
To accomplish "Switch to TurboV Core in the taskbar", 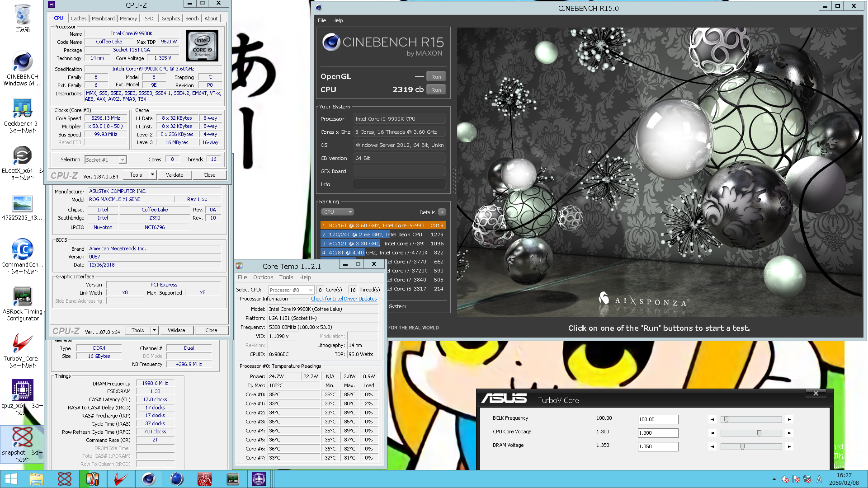I will point(121,479).
